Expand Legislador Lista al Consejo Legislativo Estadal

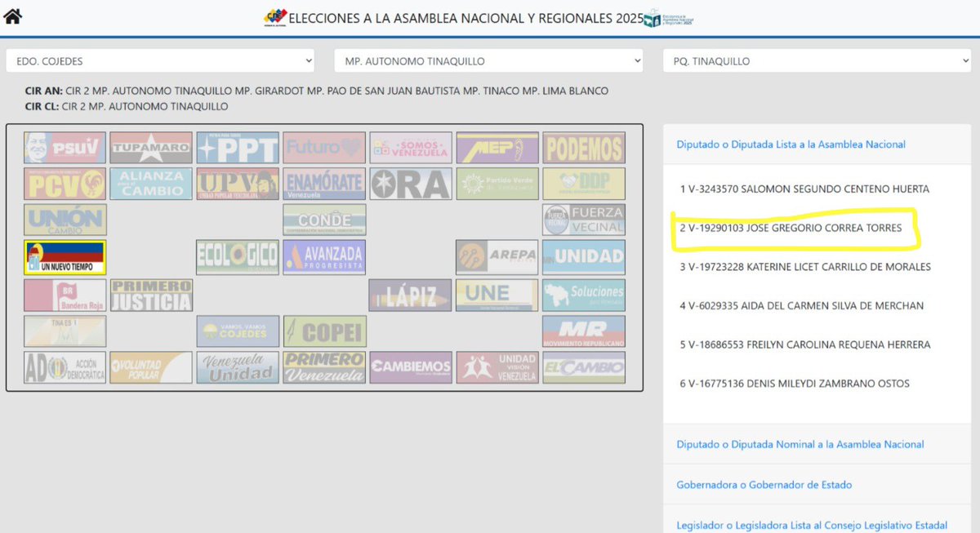coord(812,525)
